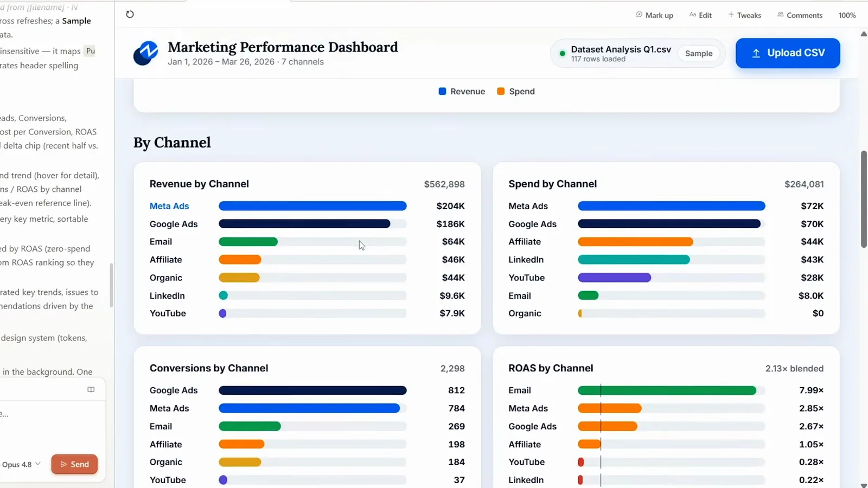Open the Tweaks panel

[744, 15]
